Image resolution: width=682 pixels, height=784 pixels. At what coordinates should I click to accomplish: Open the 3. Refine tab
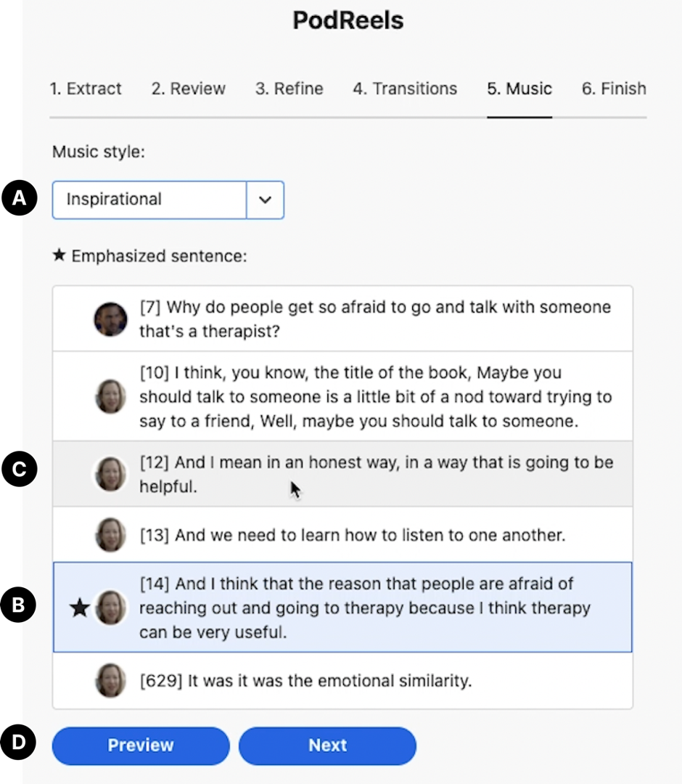(x=289, y=89)
